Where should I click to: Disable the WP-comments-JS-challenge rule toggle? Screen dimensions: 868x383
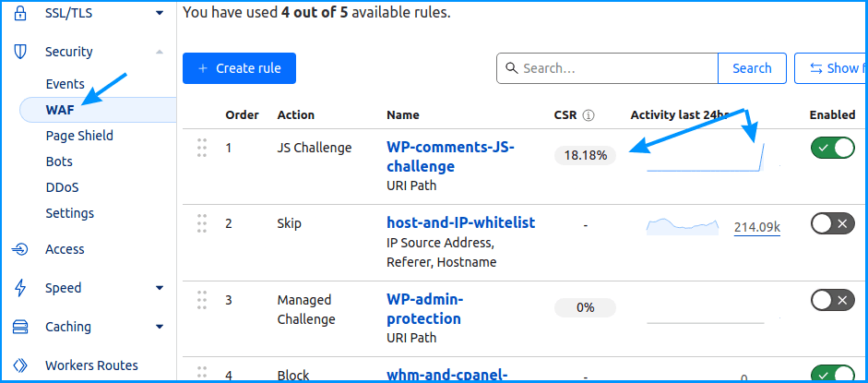(x=833, y=148)
